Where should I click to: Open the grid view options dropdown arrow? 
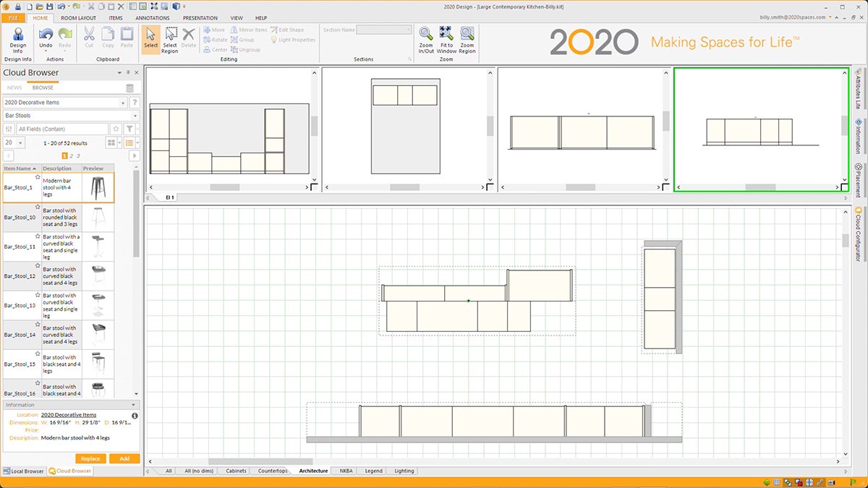point(119,143)
